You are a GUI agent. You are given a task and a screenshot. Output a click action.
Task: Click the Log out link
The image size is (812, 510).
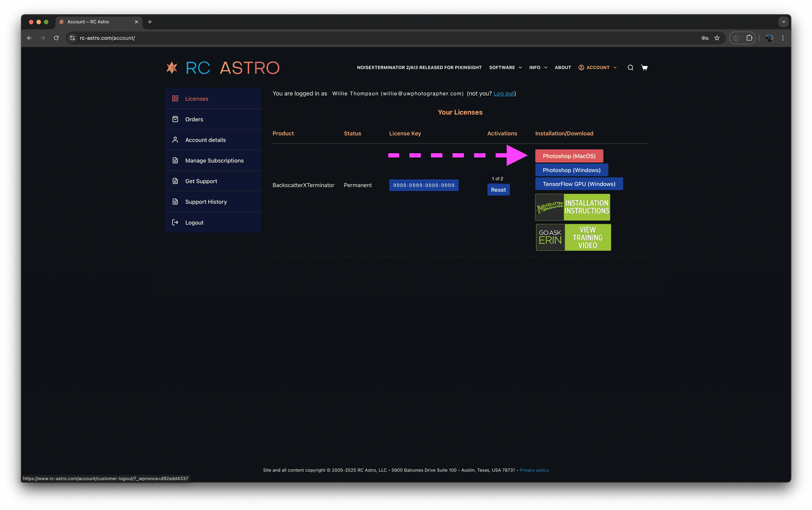pos(504,94)
